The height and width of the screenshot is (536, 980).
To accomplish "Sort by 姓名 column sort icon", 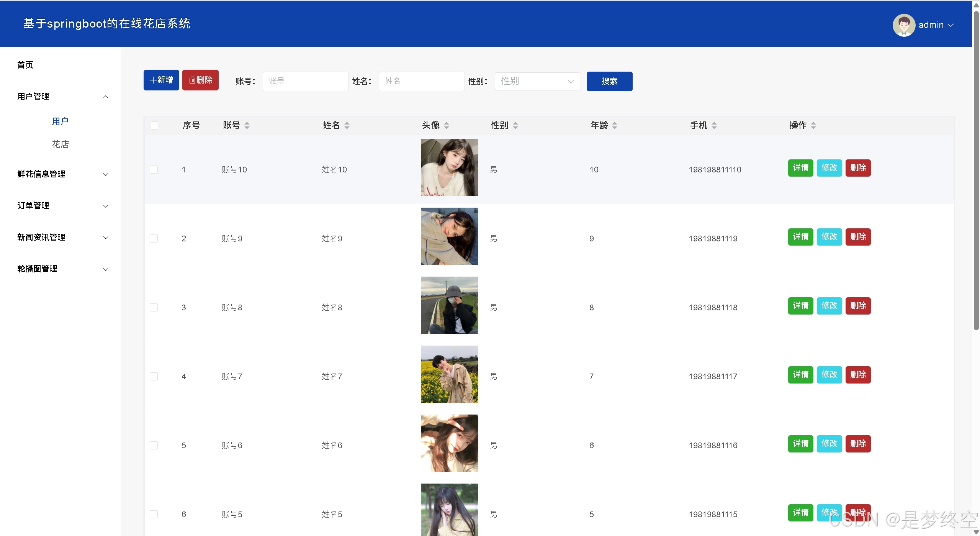I will pyautogui.click(x=347, y=125).
